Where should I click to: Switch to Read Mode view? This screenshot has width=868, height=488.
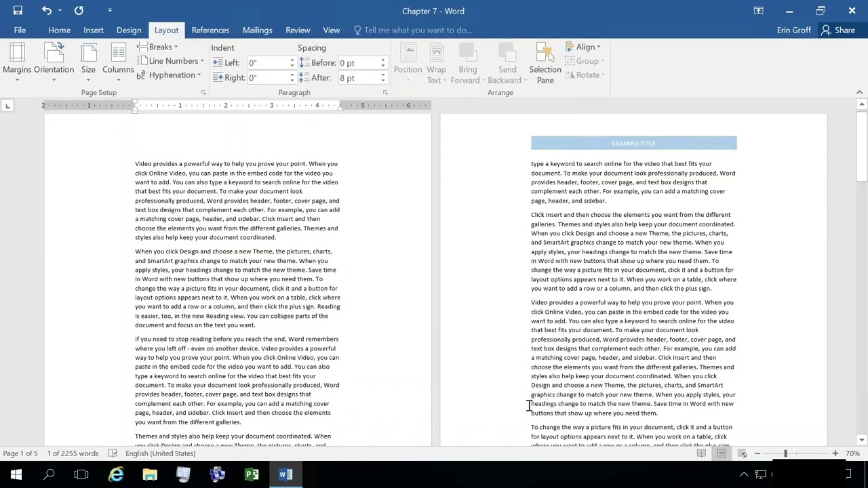tap(701, 453)
